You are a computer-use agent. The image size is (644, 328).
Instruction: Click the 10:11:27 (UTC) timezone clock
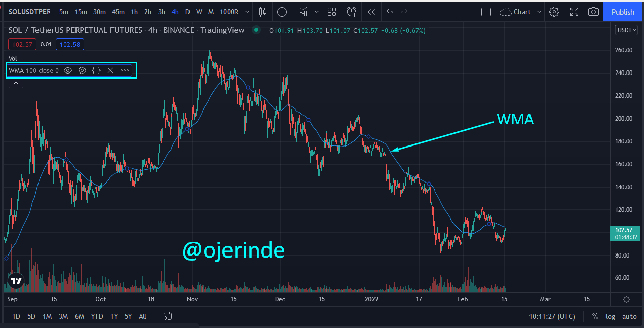point(552,316)
